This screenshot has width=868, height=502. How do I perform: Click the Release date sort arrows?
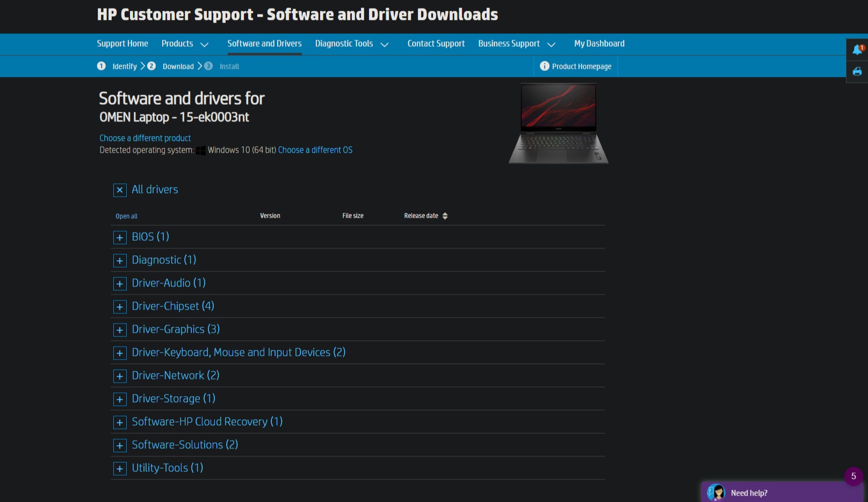pos(445,216)
